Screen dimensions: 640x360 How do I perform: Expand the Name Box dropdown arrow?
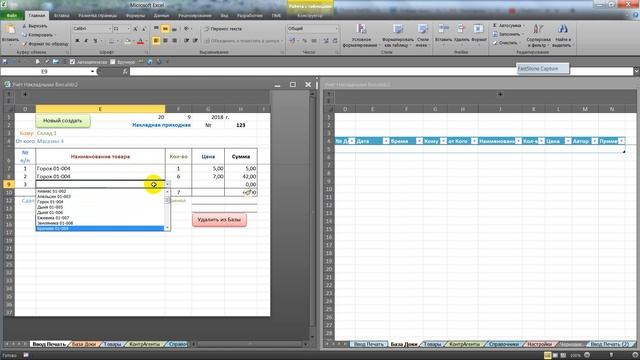tap(93, 71)
